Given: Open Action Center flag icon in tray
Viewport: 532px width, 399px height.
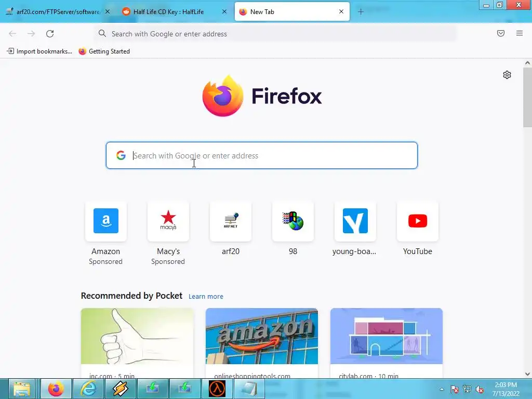Looking at the screenshot, I should pos(454,389).
